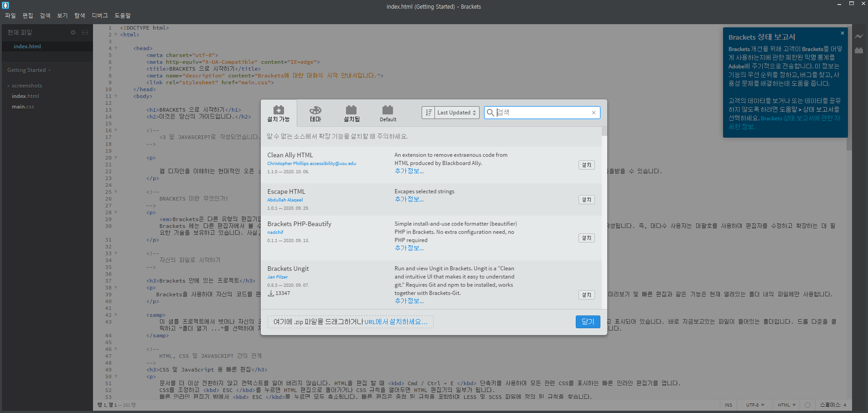This screenshot has height=413, width=868.
Task: Open more info for Brackets Ungit
Action: 409,301
